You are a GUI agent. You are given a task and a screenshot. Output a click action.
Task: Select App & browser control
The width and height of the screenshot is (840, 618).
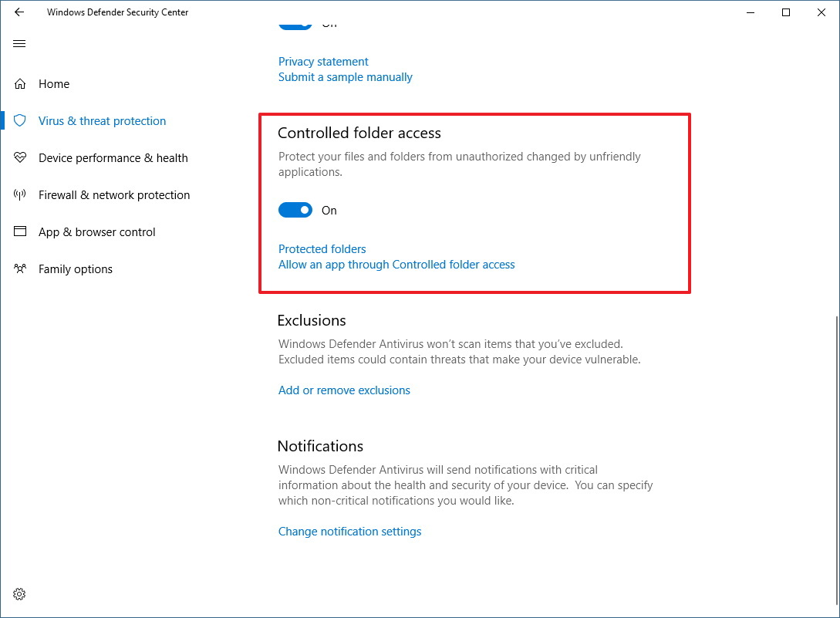pos(97,231)
